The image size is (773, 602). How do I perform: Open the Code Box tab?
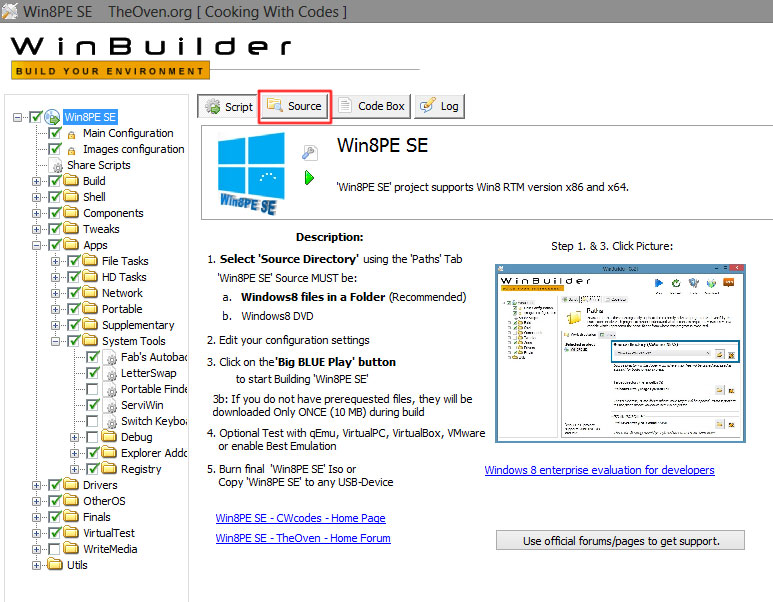372,106
